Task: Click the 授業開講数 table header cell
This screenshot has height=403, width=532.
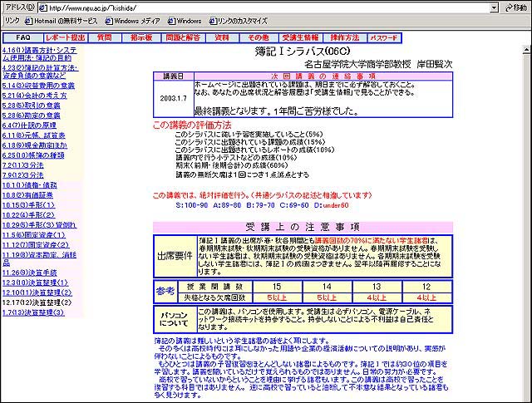Action: click(x=214, y=287)
